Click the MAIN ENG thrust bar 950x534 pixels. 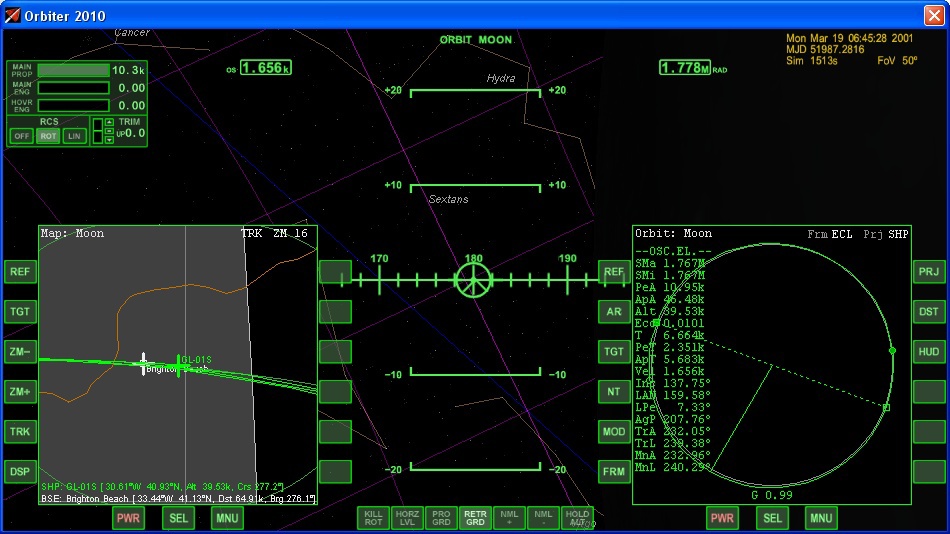point(73,88)
